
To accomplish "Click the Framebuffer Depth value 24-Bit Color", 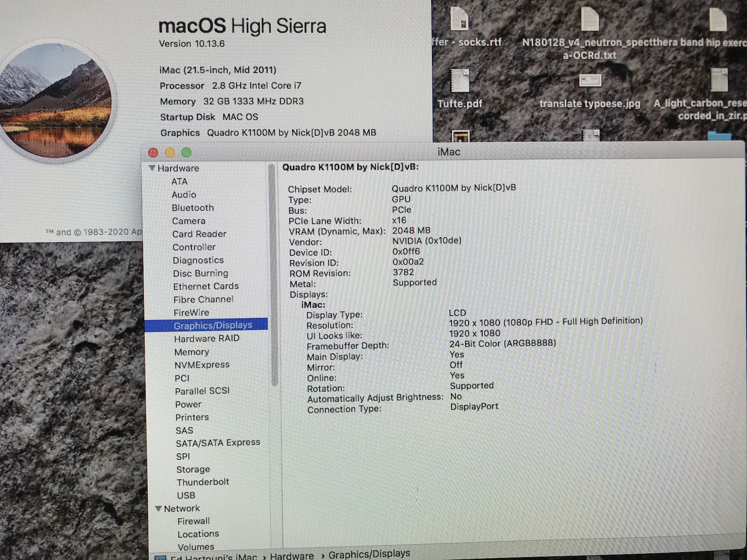I will [x=503, y=343].
